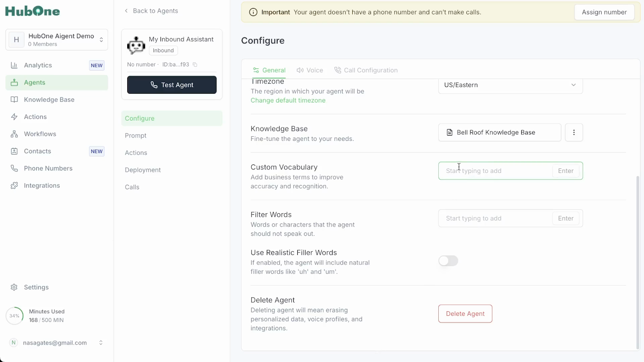Switch to the Voice tab
Image resolution: width=644 pixels, height=362 pixels.
(310, 70)
